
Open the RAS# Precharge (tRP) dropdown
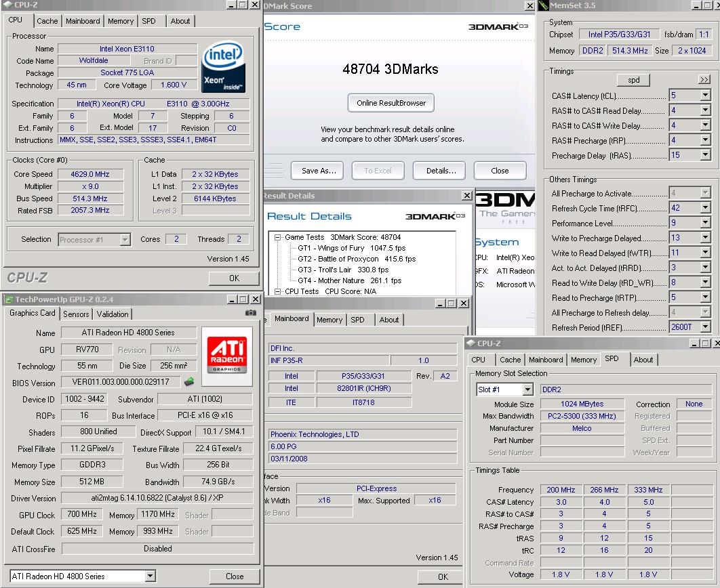pos(705,140)
